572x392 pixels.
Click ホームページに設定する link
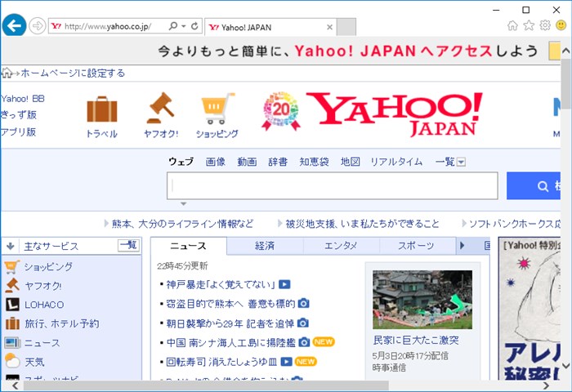coord(73,73)
